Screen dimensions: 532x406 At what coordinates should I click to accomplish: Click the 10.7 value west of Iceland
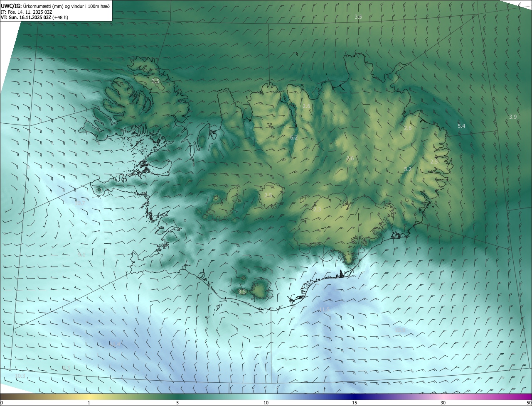80,203
